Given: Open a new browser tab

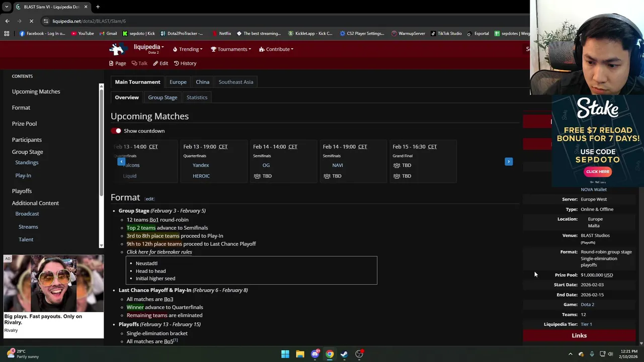Looking at the screenshot, I should coord(98,7).
